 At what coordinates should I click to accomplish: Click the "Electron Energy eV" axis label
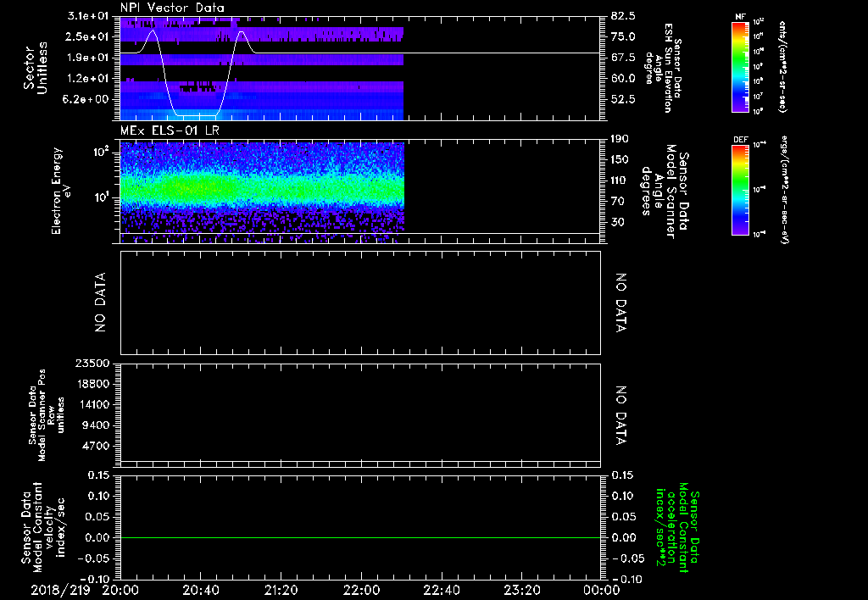(x=61, y=191)
